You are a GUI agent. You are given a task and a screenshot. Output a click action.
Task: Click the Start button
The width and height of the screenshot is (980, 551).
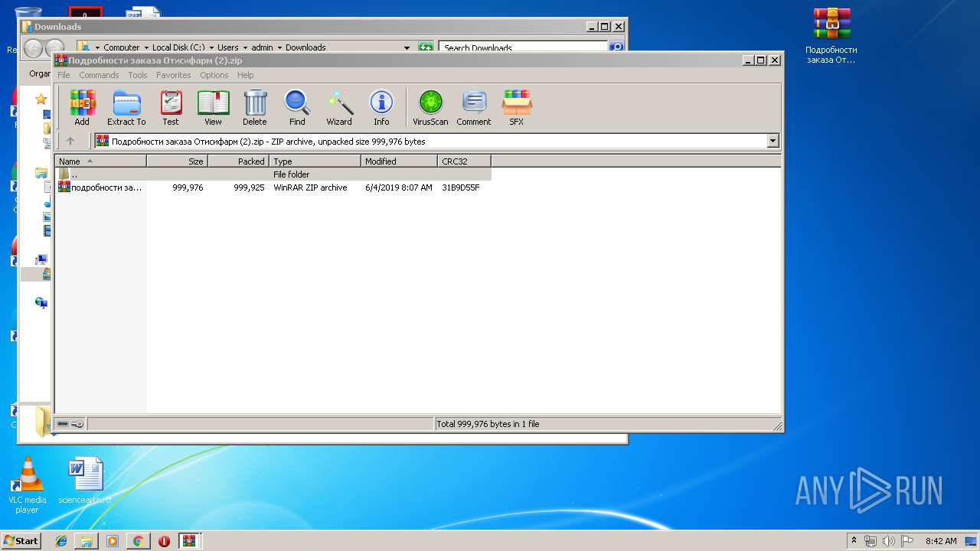(21, 541)
